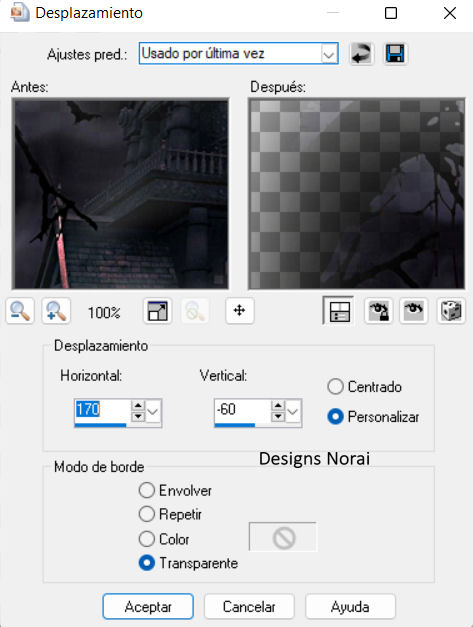Click the disabled edge color swatch
Image resolution: width=473 pixels, height=627 pixels.
[x=283, y=537]
